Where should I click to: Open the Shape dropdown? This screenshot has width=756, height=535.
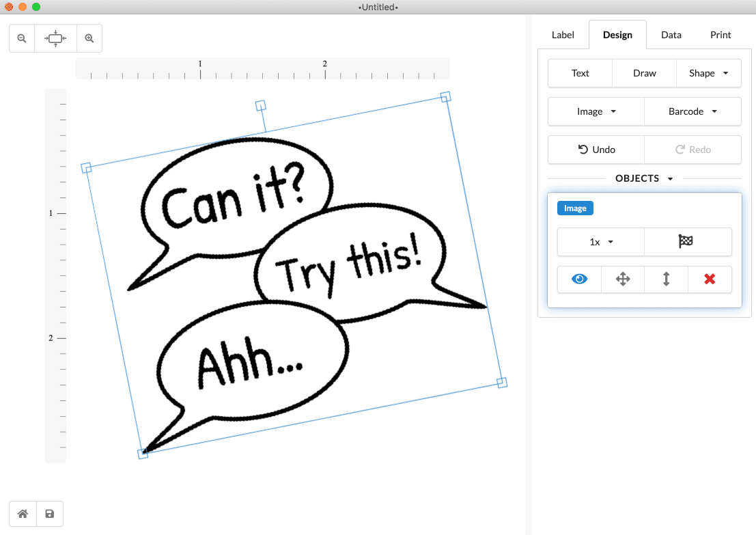(708, 73)
